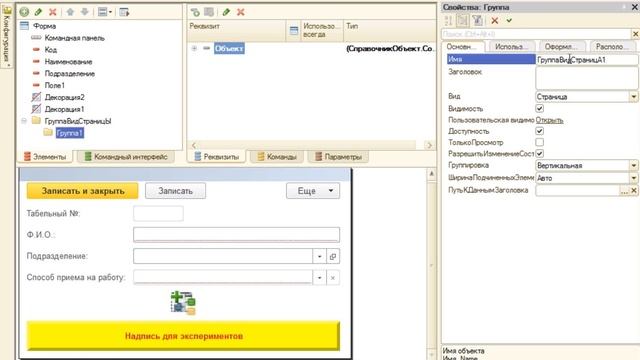Click the Заголовок property text field
Screen dimensions: 640x360
(587, 78)
